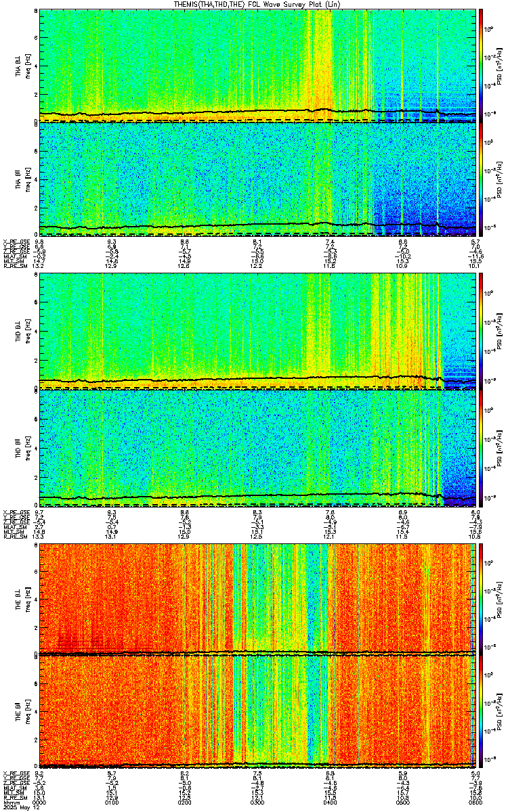Select the THE B-perpendicular spectrogram panel
The width and height of the screenshot is (508, 812).
(x=257, y=598)
